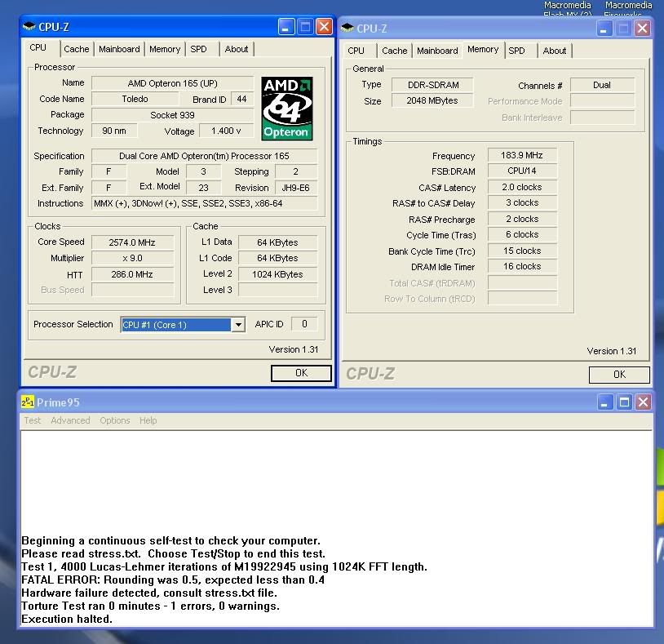Select CPU tab in left CPU-Z
This screenshot has height=644, width=664.
(38, 47)
